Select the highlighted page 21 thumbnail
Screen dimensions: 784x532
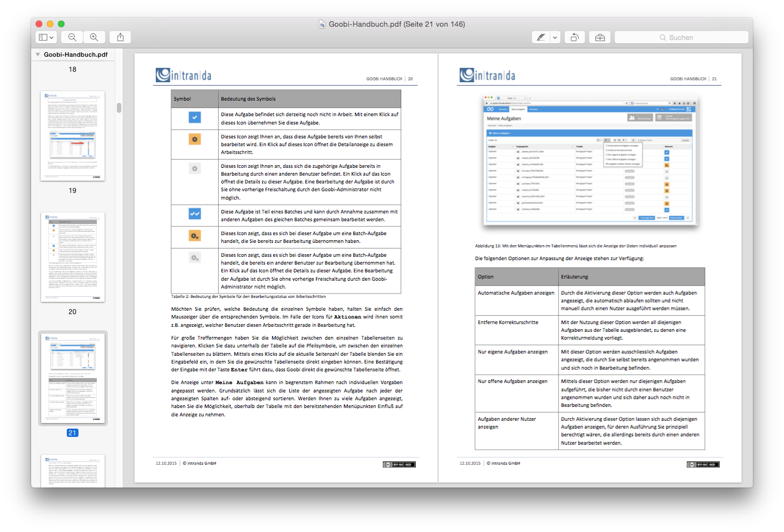pyautogui.click(x=72, y=378)
